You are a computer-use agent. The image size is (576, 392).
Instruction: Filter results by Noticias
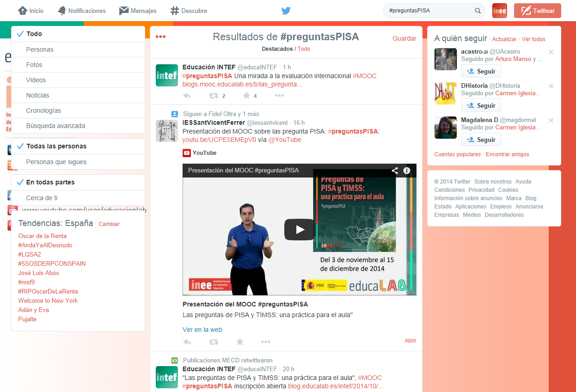click(x=78, y=95)
